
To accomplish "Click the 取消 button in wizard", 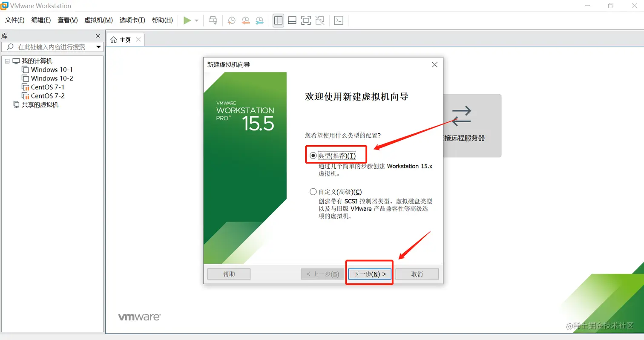I will pos(417,274).
